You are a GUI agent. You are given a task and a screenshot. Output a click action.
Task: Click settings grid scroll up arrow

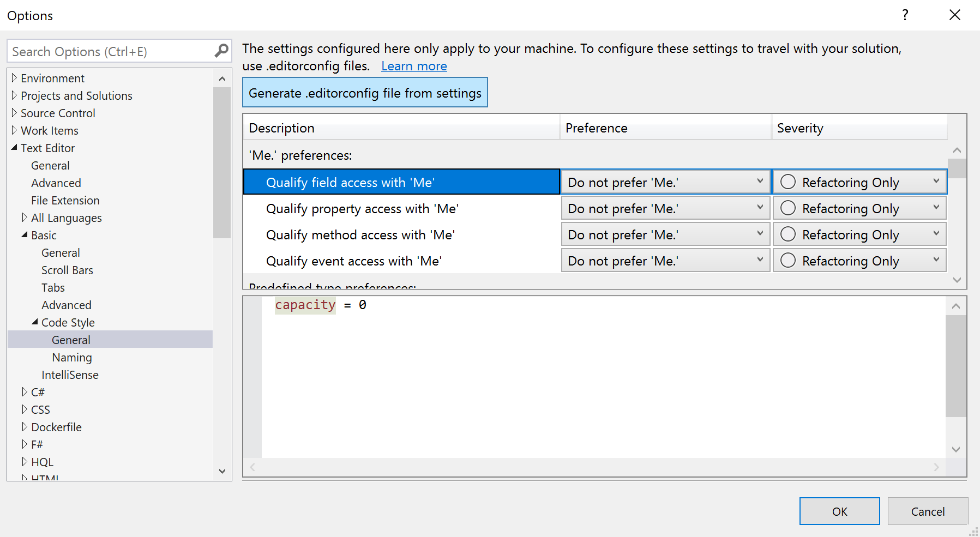tap(957, 150)
